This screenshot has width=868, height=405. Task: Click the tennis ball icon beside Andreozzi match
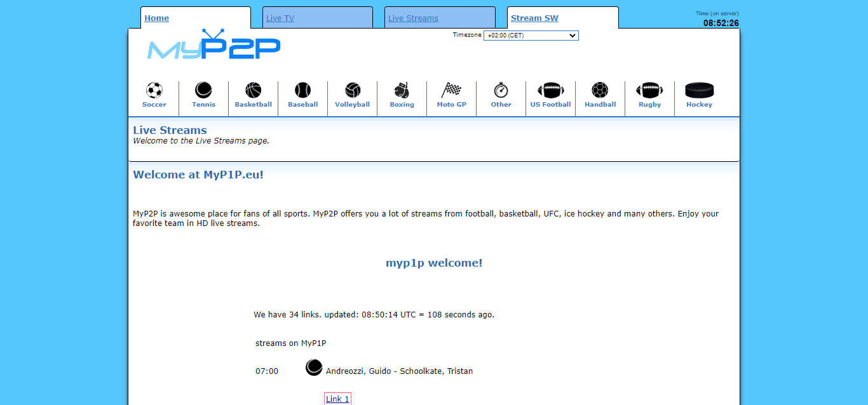coord(314,368)
